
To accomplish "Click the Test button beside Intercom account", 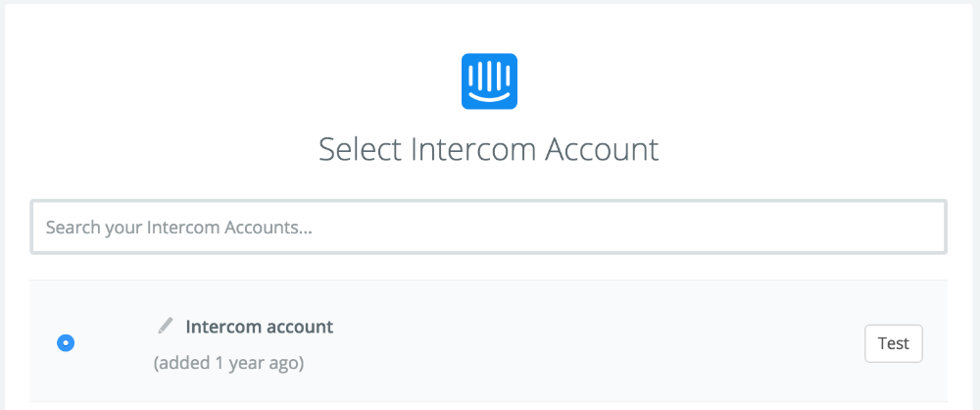I will [893, 343].
